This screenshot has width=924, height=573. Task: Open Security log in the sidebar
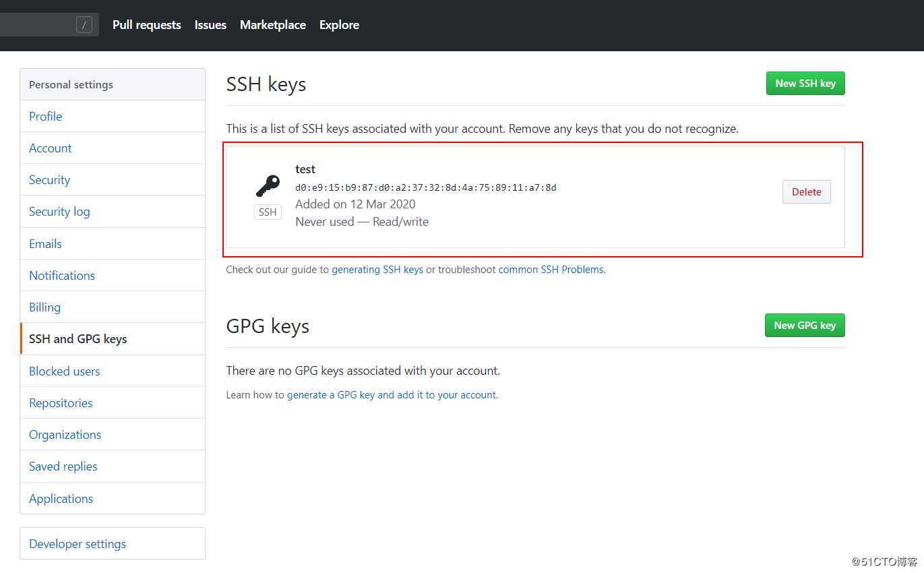click(113, 211)
